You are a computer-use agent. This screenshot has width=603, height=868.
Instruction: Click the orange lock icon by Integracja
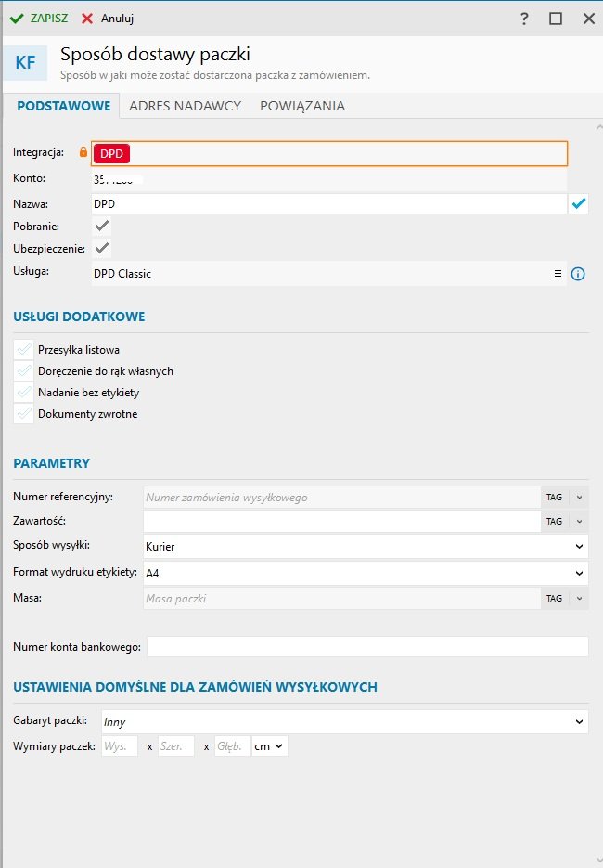click(83, 152)
